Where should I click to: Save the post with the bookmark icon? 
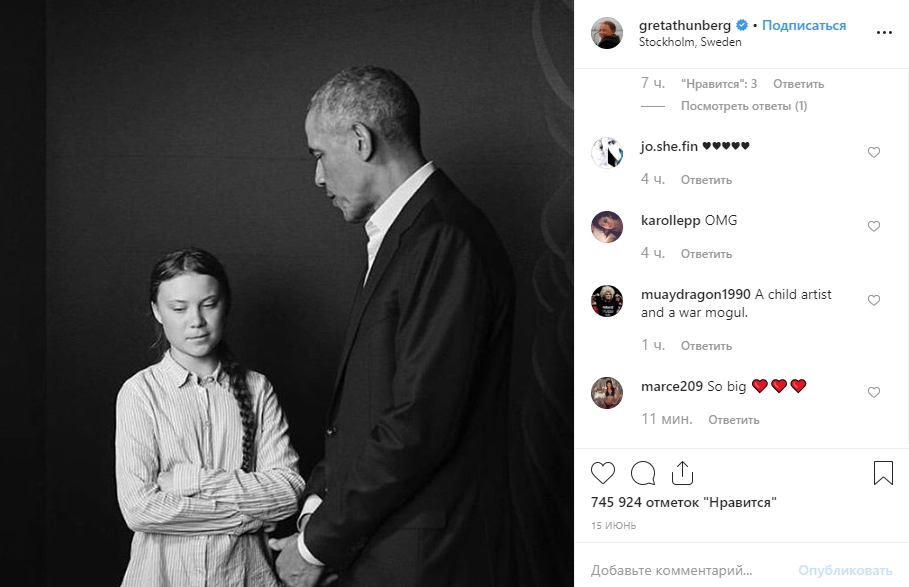pos(883,472)
